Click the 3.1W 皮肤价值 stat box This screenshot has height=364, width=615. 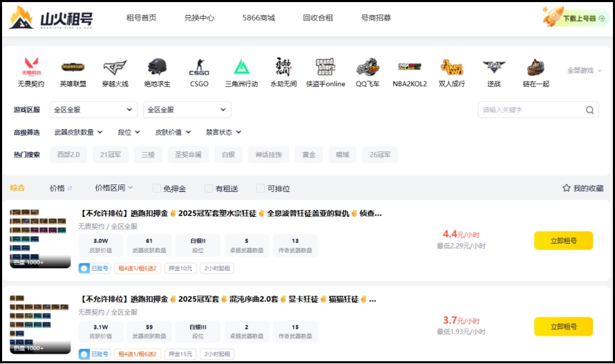point(101,331)
